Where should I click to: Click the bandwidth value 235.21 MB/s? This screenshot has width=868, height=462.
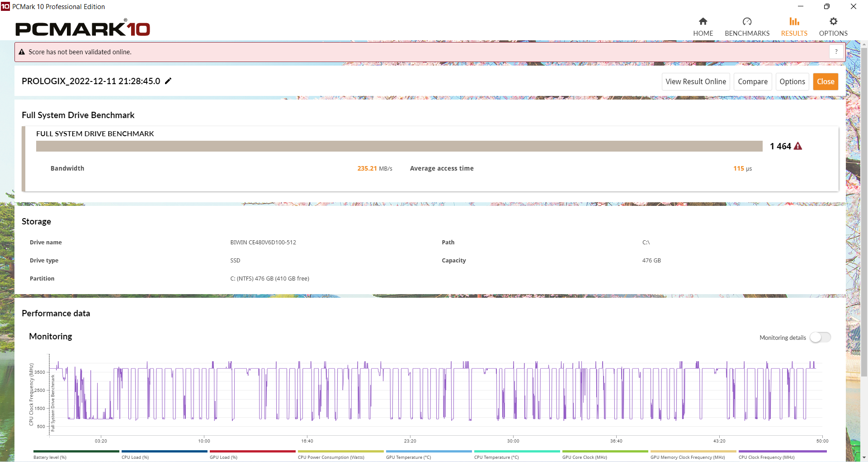(x=375, y=168)
